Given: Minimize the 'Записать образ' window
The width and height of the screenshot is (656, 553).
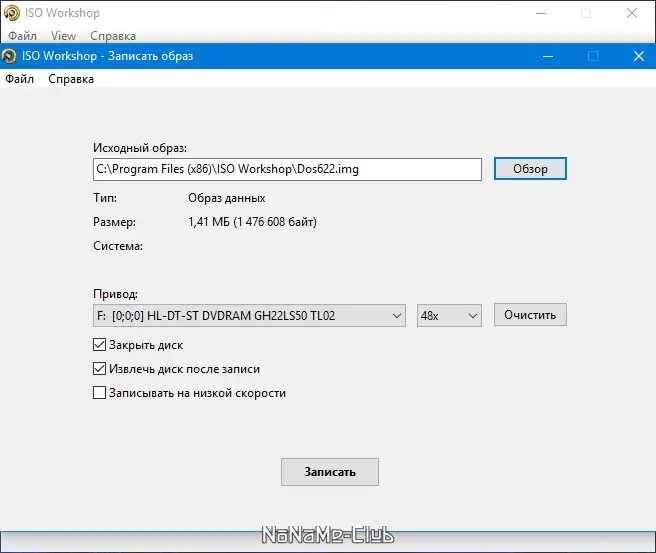Looking at the screenshot, I should (548, 56).
